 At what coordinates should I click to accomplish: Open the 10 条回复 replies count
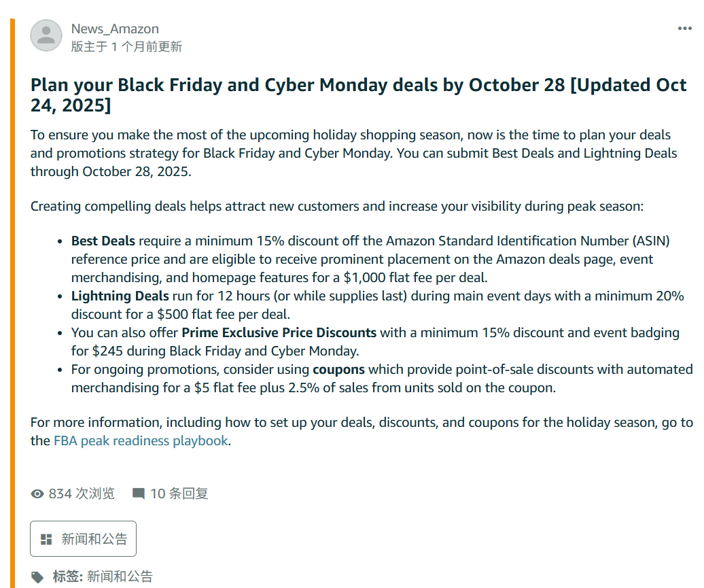pos(179,494)
